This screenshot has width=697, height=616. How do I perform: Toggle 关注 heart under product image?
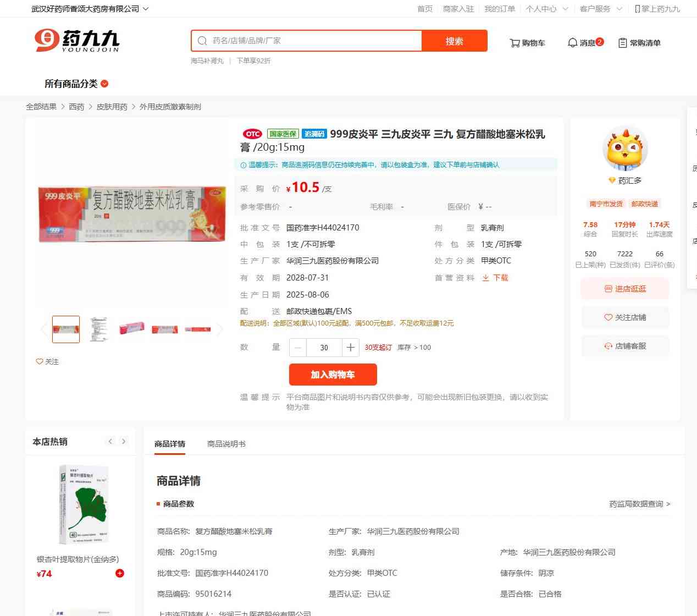point(47,361)
